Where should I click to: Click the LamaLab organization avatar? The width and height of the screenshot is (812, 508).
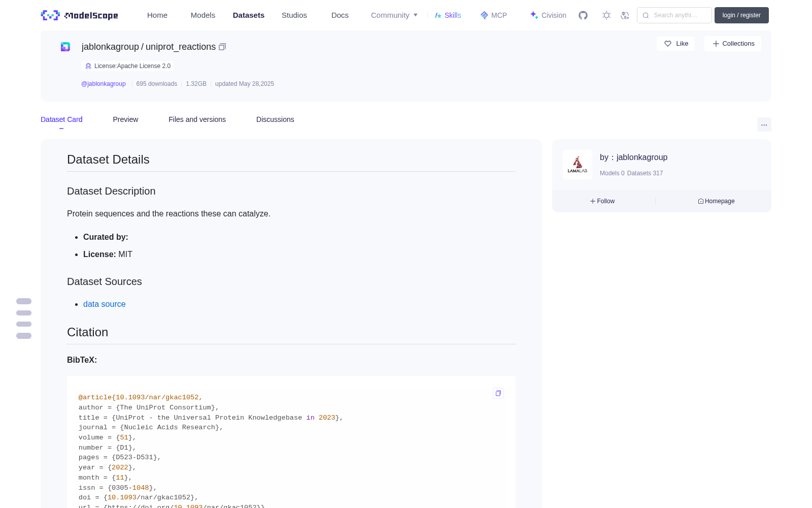pyautogui.click(x=578, y=165)
